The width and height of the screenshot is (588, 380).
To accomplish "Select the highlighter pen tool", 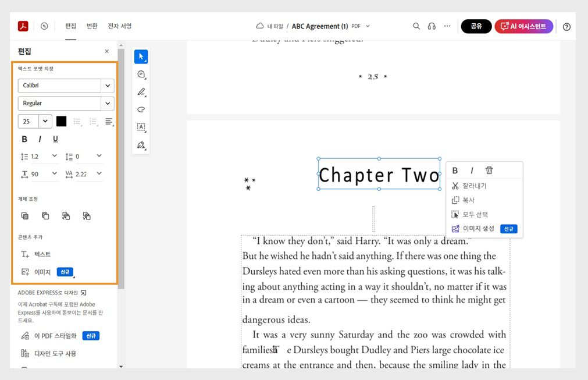I will (141, 92).
